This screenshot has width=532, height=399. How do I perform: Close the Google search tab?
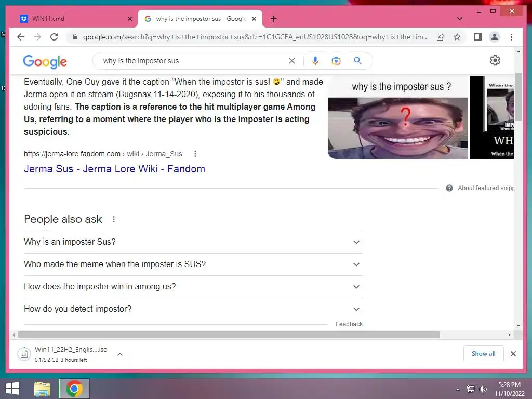tap(254, 19)
